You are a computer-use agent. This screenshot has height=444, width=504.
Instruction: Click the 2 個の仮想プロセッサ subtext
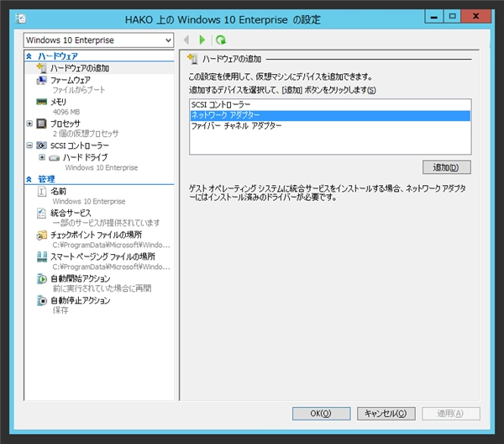[86, 133]
